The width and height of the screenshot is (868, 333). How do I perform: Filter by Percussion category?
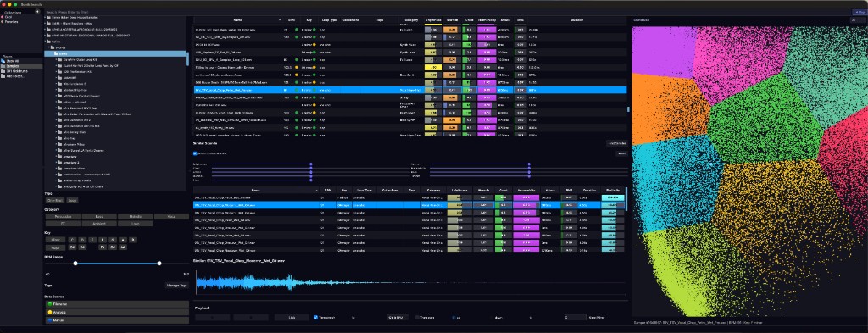[63, 217]
